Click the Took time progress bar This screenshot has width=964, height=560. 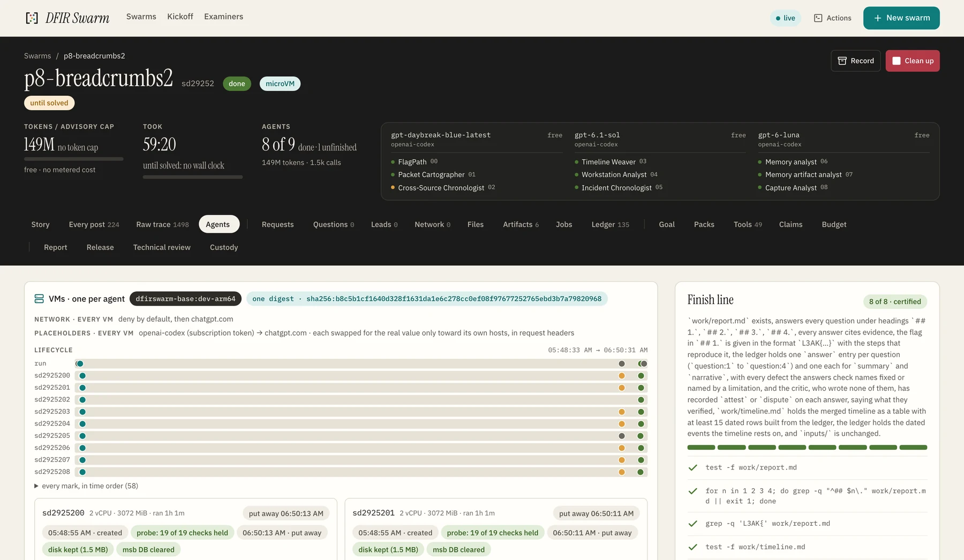(193, 177)
